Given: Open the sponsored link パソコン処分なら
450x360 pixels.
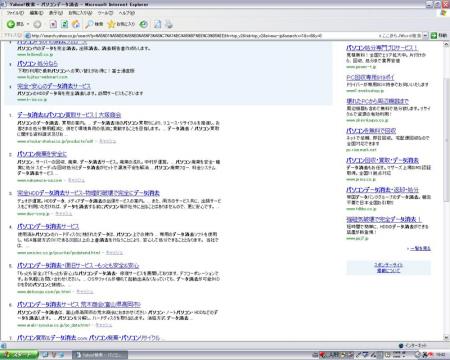Looking at the screenshot, I should point(37,63).
